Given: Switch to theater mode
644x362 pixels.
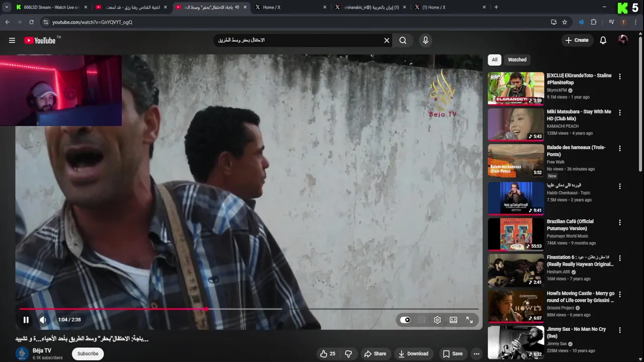Looking at the screenshot, I should 453,320.
